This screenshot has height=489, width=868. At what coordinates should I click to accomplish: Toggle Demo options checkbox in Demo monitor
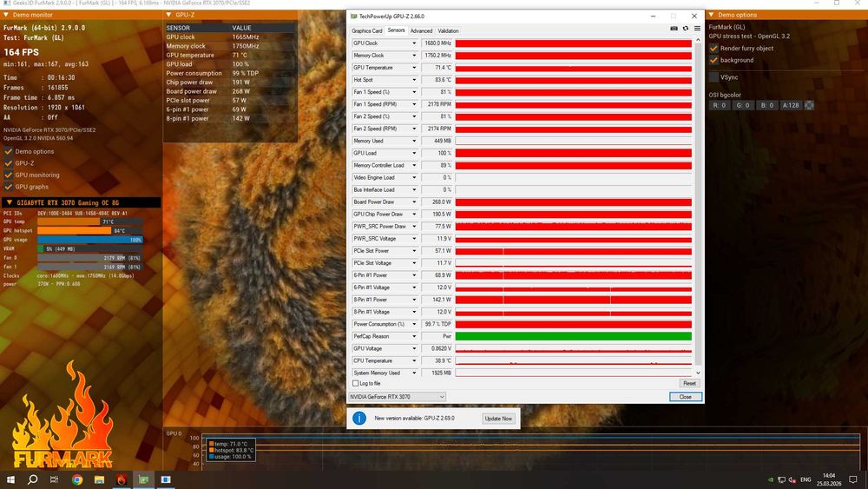pos(9,151)
